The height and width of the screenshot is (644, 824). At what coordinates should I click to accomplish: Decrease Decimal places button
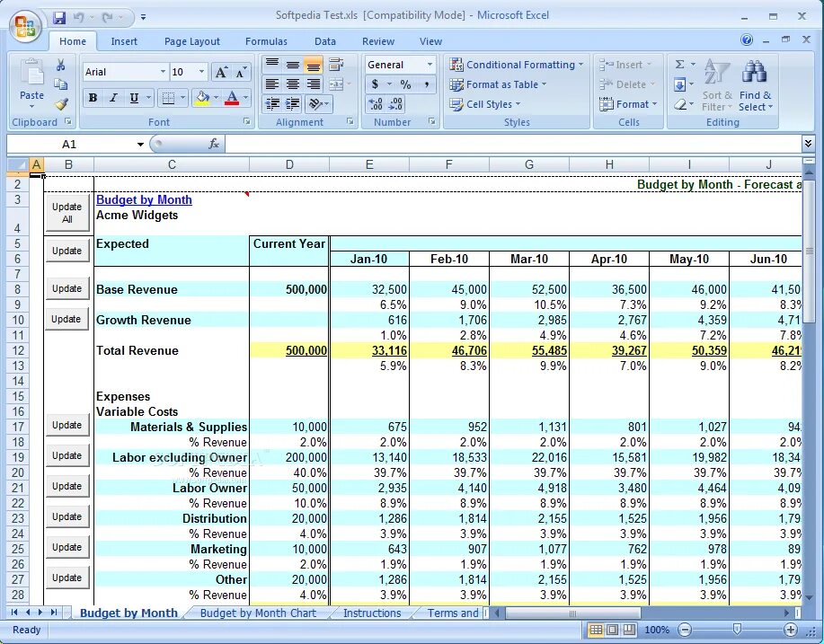tap(395, 104)
